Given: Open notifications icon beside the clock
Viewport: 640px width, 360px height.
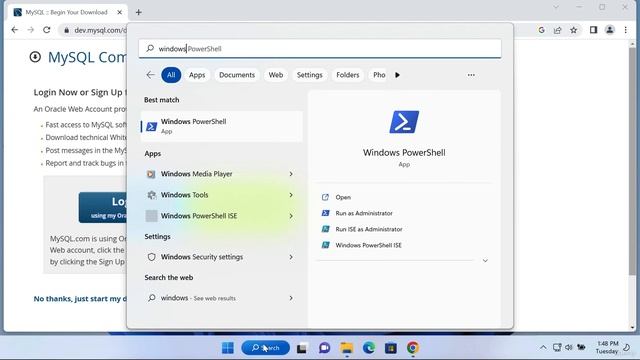Looking at the screenshot, I should click(627, 347).
